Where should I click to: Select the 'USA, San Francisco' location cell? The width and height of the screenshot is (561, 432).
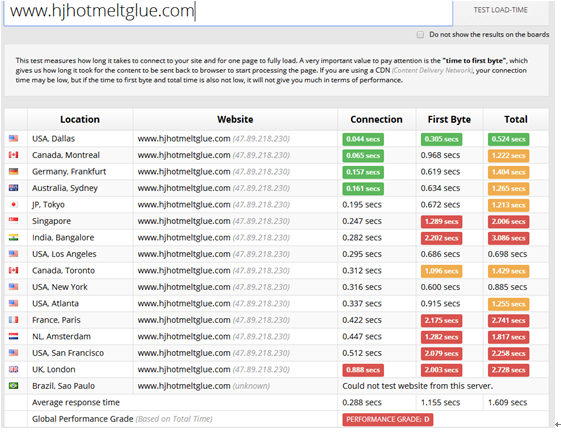click(80, 353)
